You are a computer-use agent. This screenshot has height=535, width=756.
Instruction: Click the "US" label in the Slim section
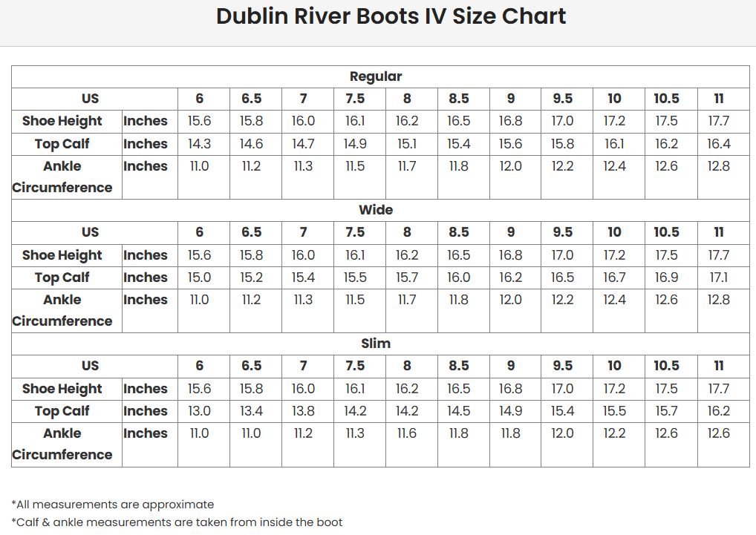click(90, 366)
